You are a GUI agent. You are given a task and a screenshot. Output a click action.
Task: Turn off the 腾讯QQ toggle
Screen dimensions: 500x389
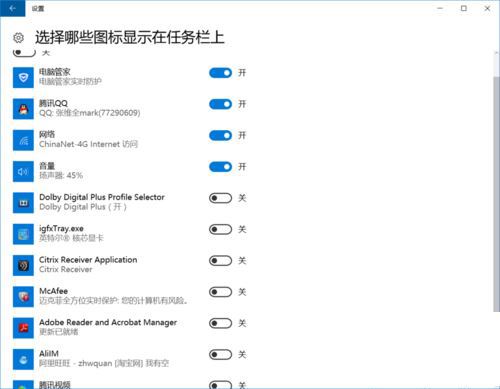pos(220,104)
